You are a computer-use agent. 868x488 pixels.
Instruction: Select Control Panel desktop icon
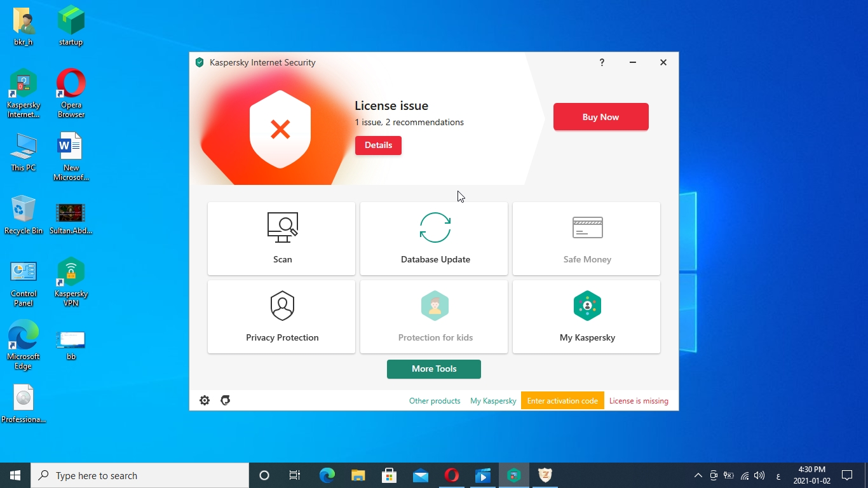[24, 283]
